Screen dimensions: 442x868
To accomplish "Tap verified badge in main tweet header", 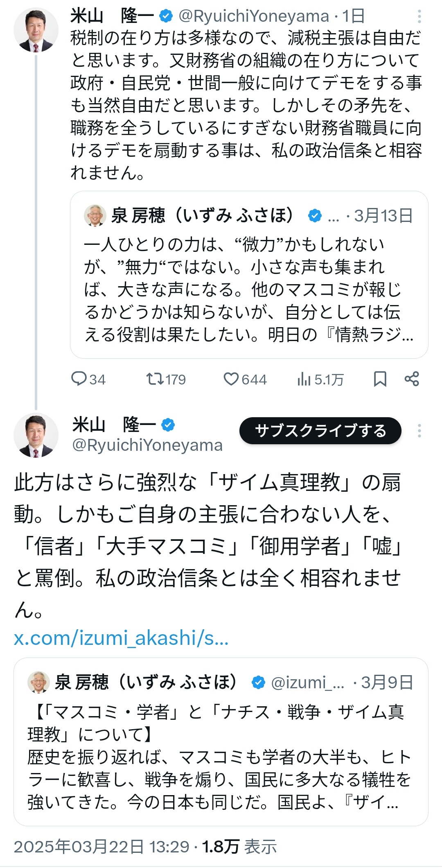I will tap(168, 425).
